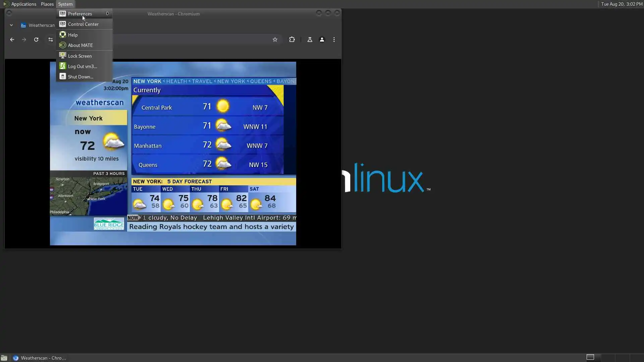Reload the Weatherscan page
Screen dimensions: 644x362
pyautogui.click(x=36, y=40)
